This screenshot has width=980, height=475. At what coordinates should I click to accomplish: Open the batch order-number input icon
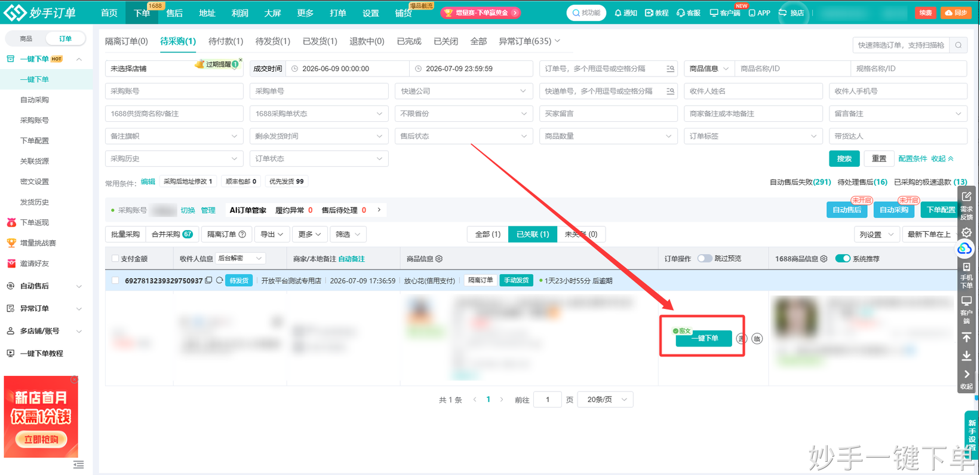(670, 69)
